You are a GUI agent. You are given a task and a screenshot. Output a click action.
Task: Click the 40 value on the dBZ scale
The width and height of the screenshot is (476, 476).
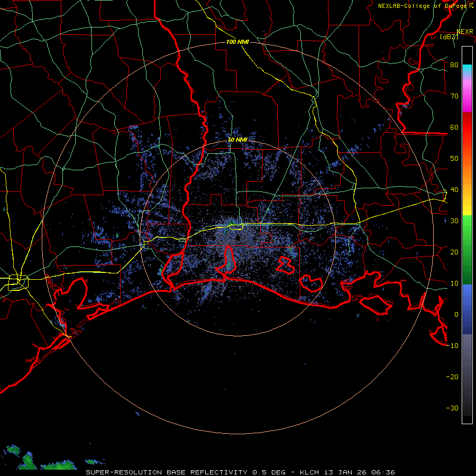tap(454, 190)
